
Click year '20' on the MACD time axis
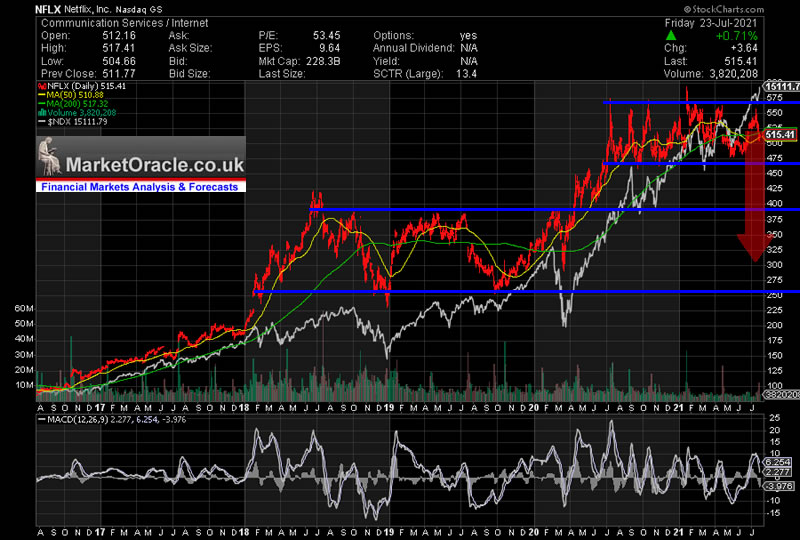534,532
